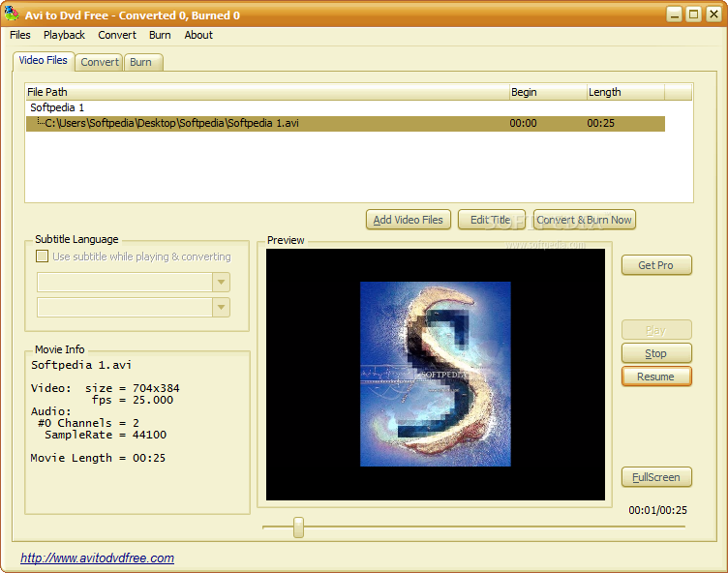728x573 pixels.
Task: Close the Avi to Dvd Free window
Action: click(x=713, y=15)
